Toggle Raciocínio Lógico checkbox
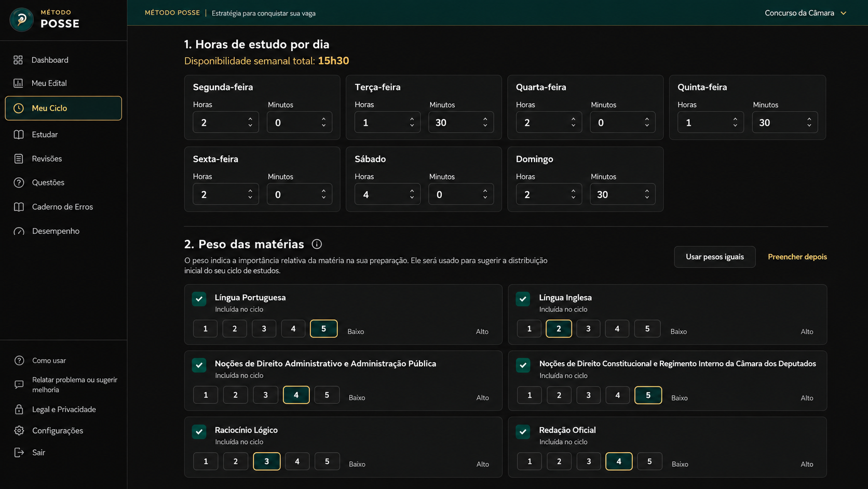Image resolution: width=868 pixels, height=489 pixels. tap(199, 431)
